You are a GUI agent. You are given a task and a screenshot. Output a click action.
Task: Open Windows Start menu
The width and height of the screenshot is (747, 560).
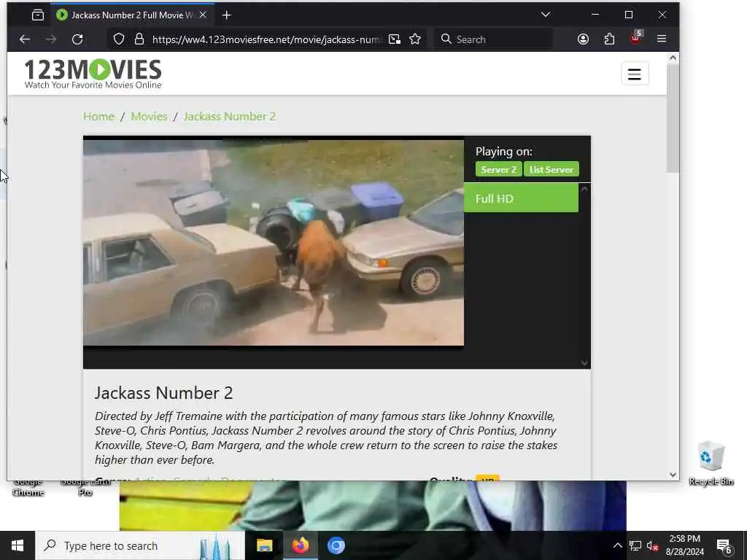coord(18,545)
